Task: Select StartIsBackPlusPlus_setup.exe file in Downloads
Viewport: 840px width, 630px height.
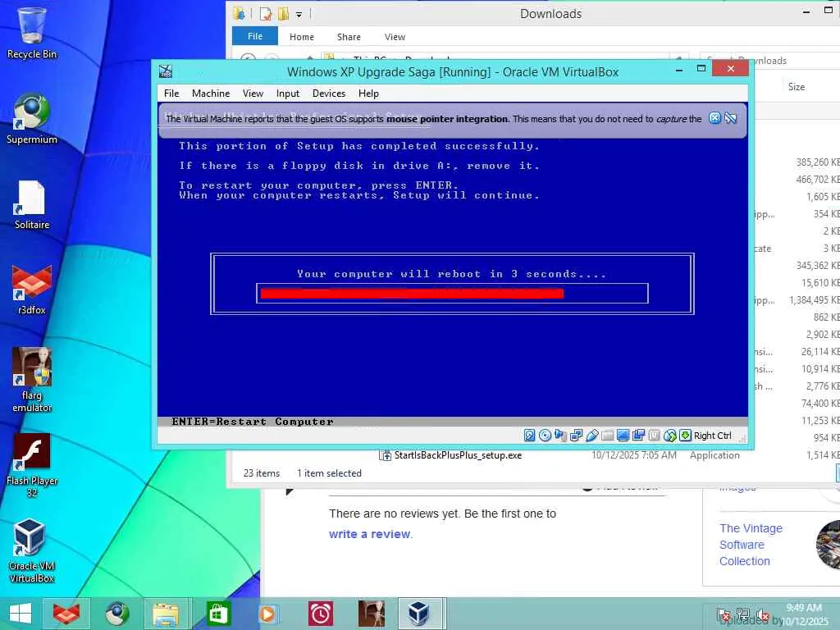Action: click(458, 455)
